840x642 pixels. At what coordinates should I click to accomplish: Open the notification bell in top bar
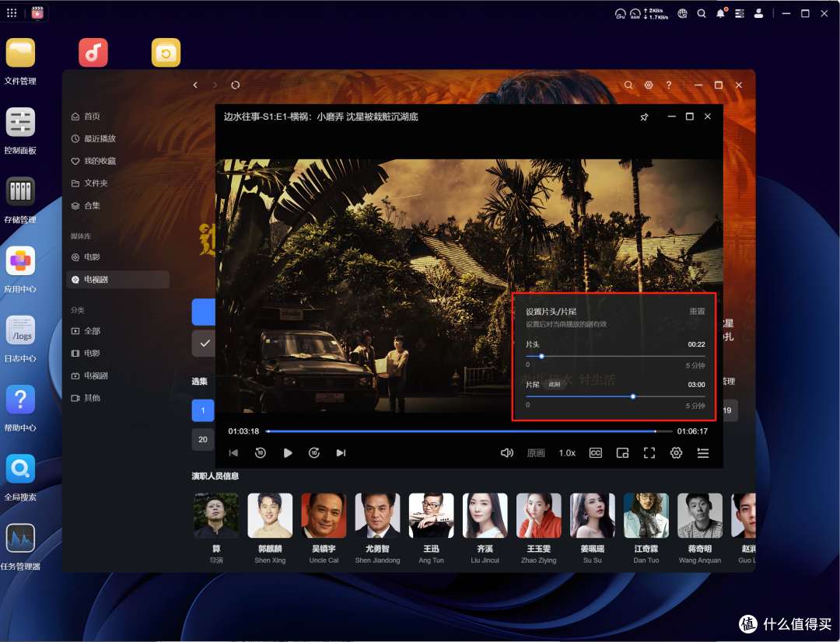(x=720, y=13)
